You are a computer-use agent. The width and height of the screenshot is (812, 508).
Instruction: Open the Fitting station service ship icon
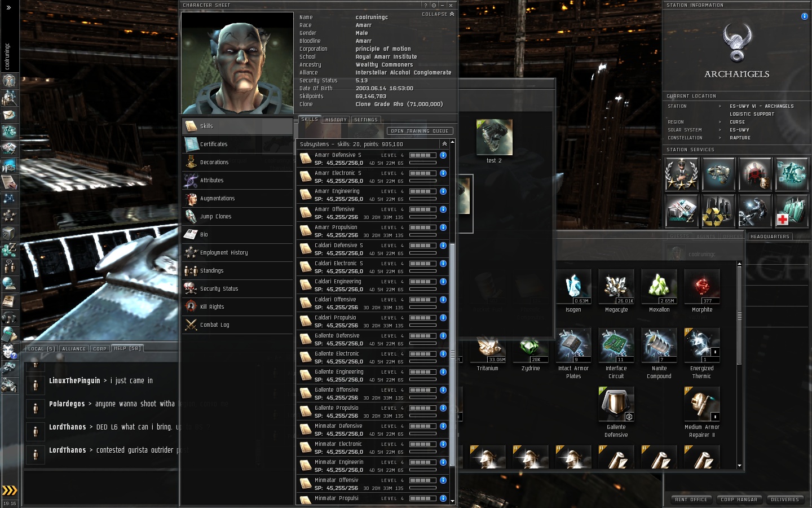[x=718, y=174]
